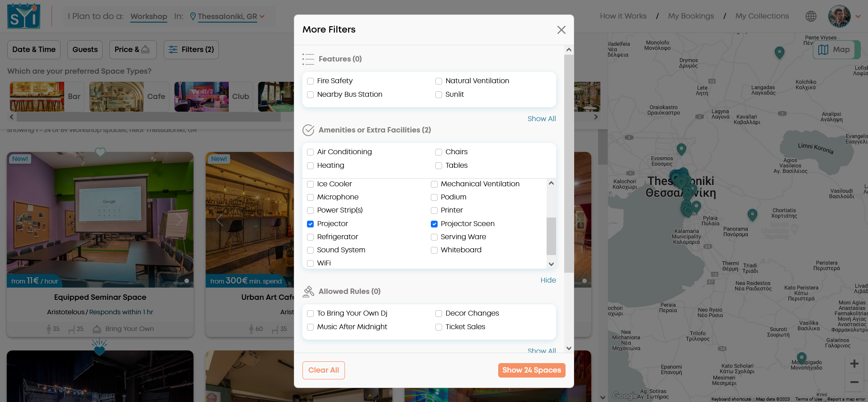
Task: Click the globe language icon
Action: pos(811,16)
